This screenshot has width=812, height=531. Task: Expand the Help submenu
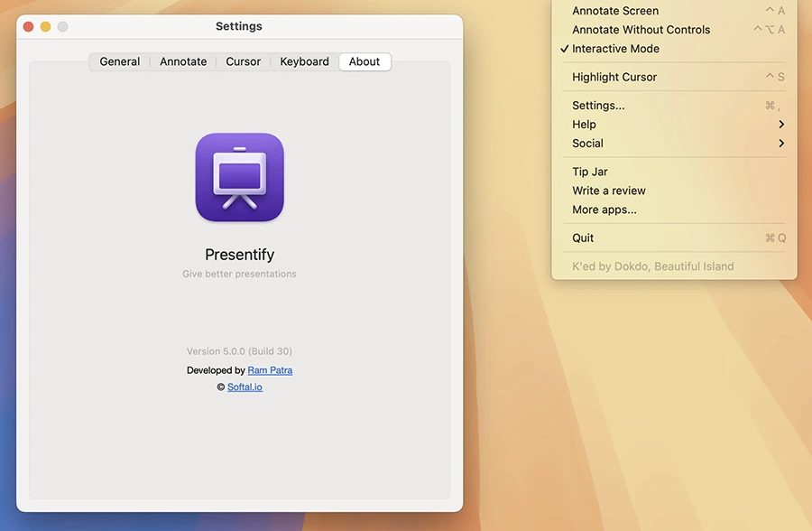pos(584,125)
